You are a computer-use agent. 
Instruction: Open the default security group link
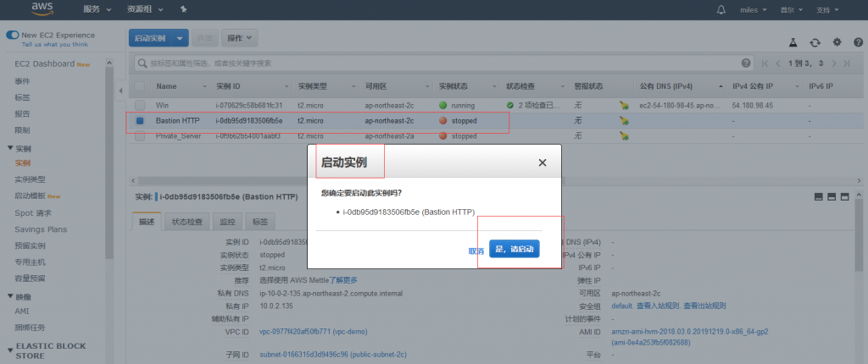[x=622, y=306]
